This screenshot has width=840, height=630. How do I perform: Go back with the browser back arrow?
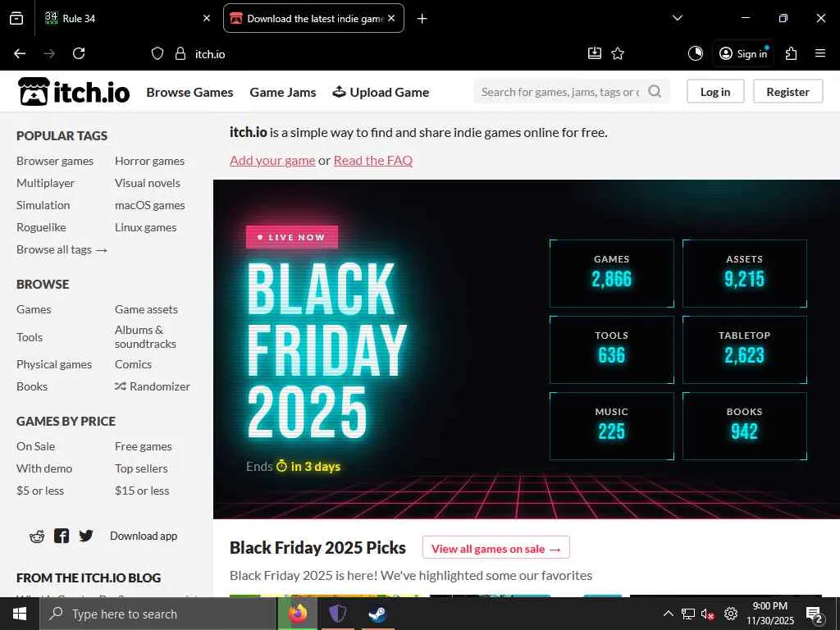(x=20, y=53)
